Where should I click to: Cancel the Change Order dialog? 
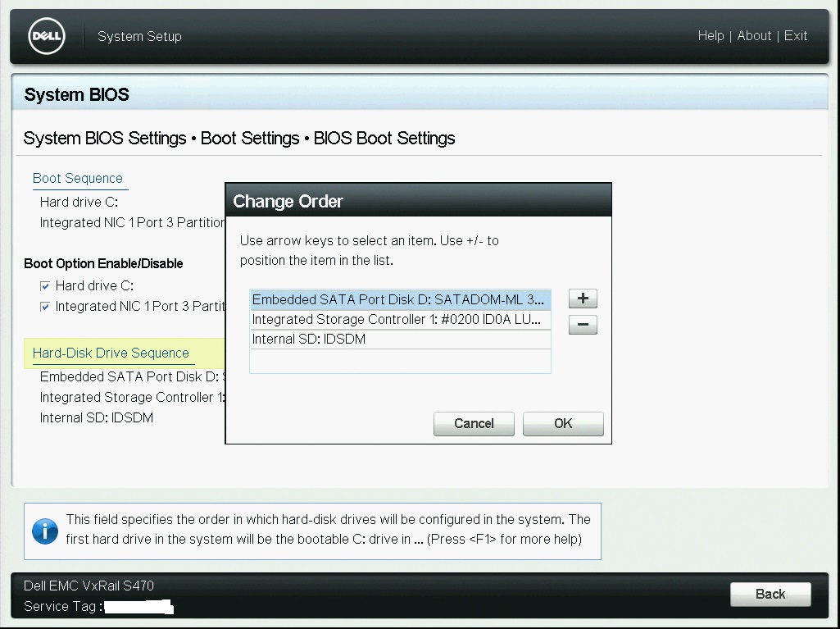(x=474, y=424)
